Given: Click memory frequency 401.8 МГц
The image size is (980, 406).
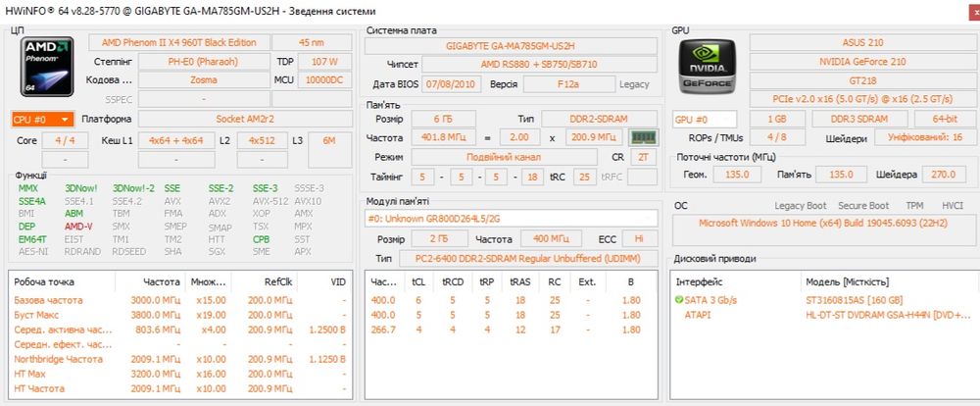Looking at the screenshot, I should [443, 137].
